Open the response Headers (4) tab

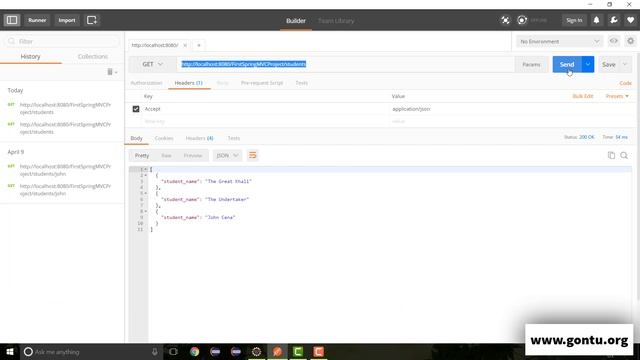(x=199, y=138)
